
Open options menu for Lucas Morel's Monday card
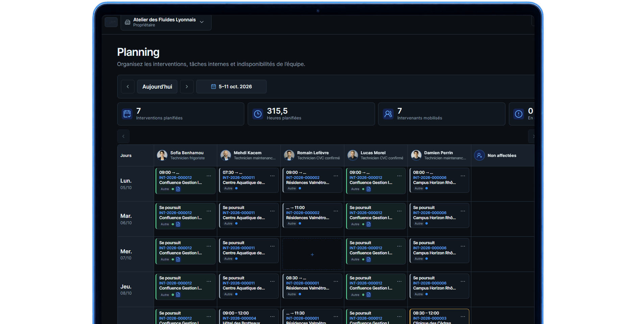(399, 176)
